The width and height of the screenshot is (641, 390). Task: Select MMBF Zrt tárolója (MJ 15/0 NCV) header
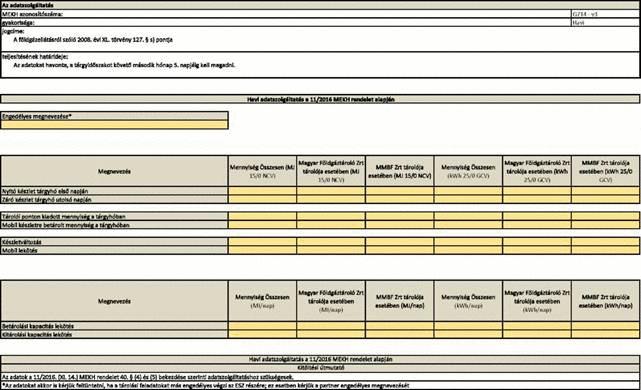point(400,171)
